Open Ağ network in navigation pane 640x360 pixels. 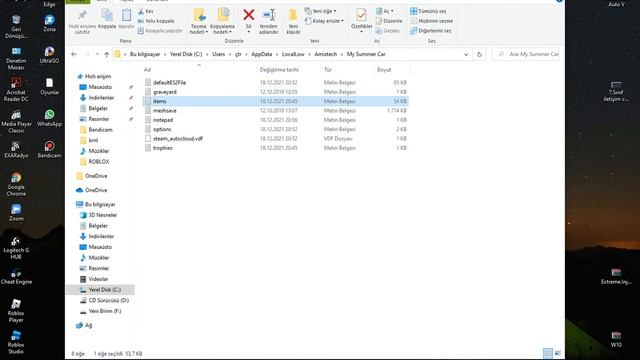[88, 325]
